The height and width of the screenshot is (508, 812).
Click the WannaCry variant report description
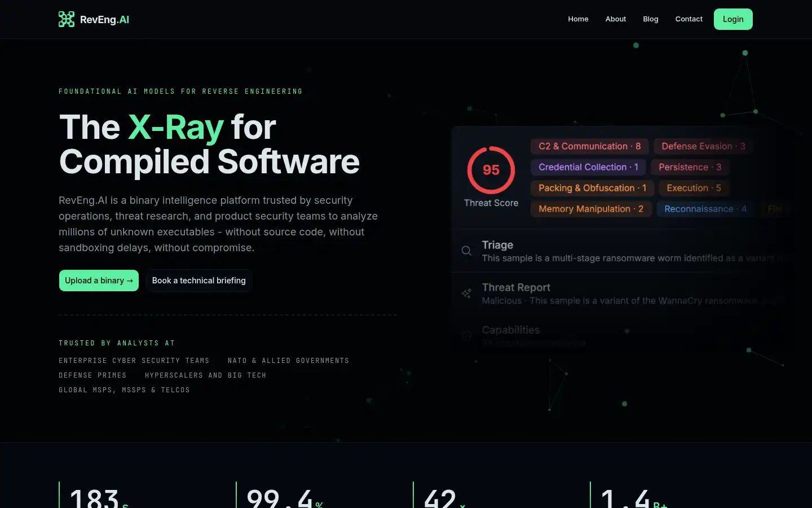click(x=633, y=301)
